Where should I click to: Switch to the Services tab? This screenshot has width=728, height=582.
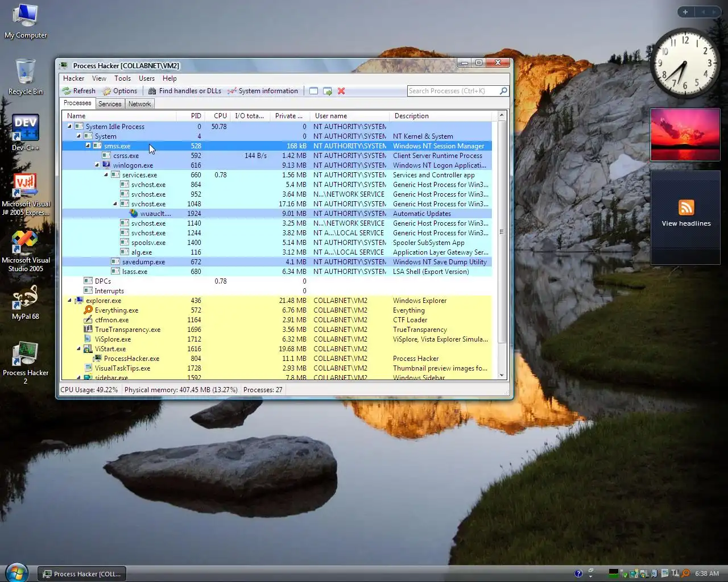(x=110, y=104)
